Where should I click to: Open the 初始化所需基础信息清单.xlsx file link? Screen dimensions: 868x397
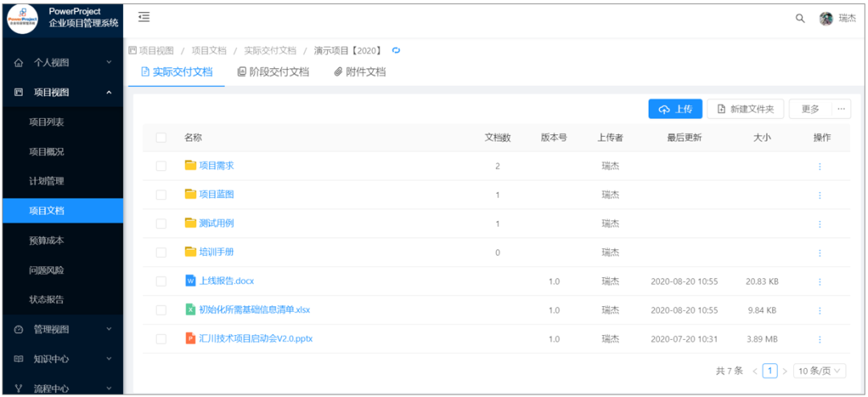(255, 309)
